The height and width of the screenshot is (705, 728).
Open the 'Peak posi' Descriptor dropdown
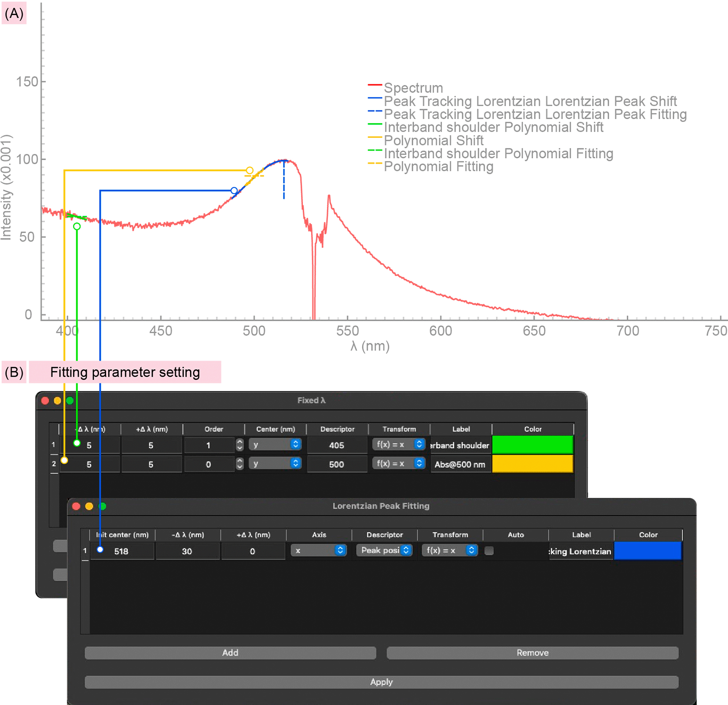(x=384, y=551)
